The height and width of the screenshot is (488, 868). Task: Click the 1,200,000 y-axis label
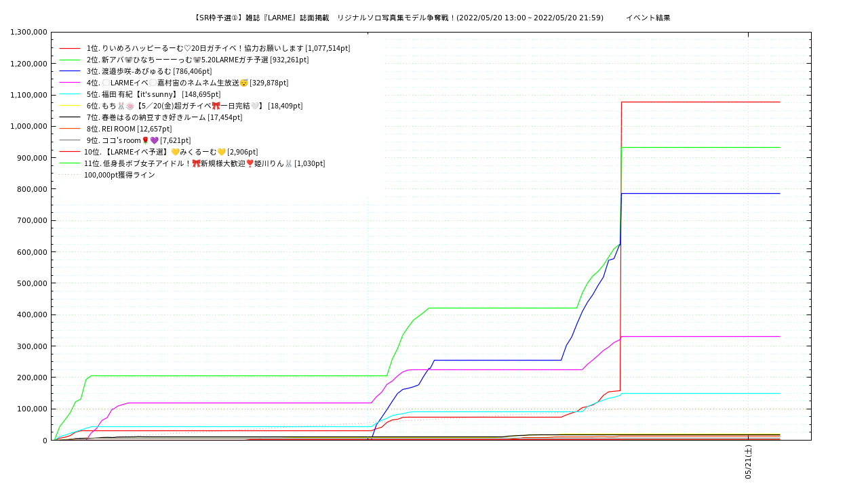(x=28, y=64)
